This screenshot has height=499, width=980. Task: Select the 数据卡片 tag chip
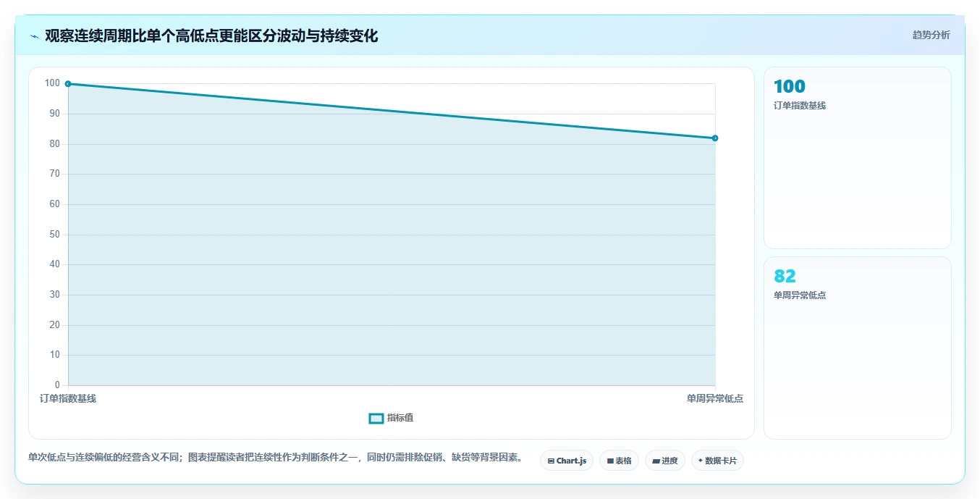click(717, 461)
